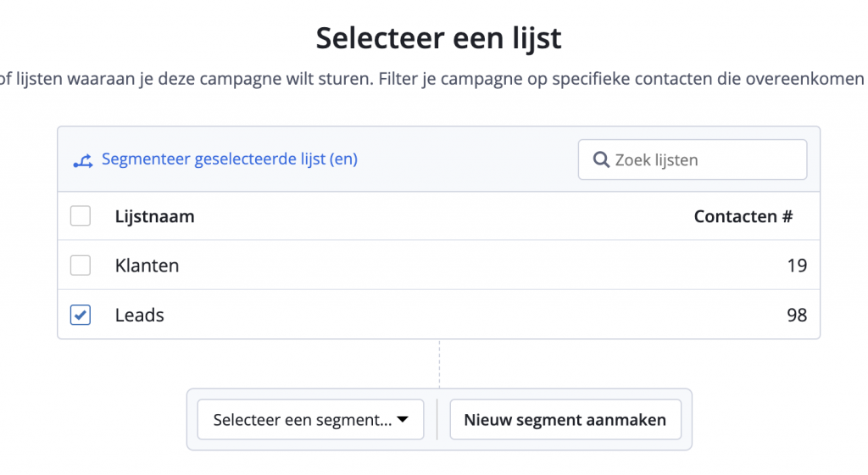Select the Leads list name
Viewport: 868px width, 475px height.
pos(140,315)
